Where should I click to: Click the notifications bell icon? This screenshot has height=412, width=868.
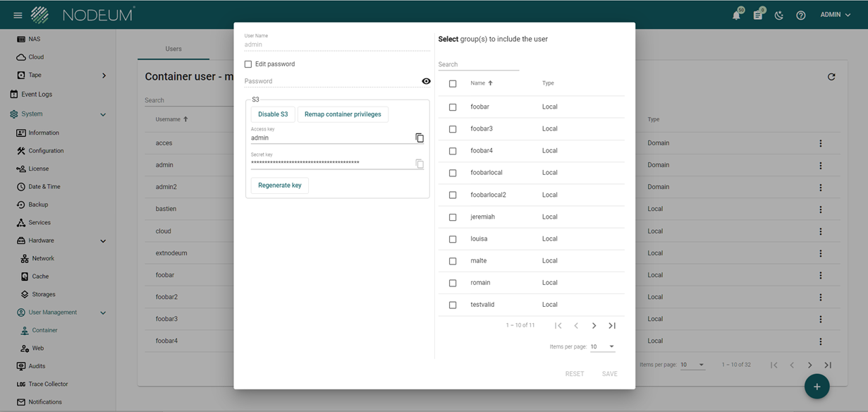pyautogui.click(x=736, y=15)
